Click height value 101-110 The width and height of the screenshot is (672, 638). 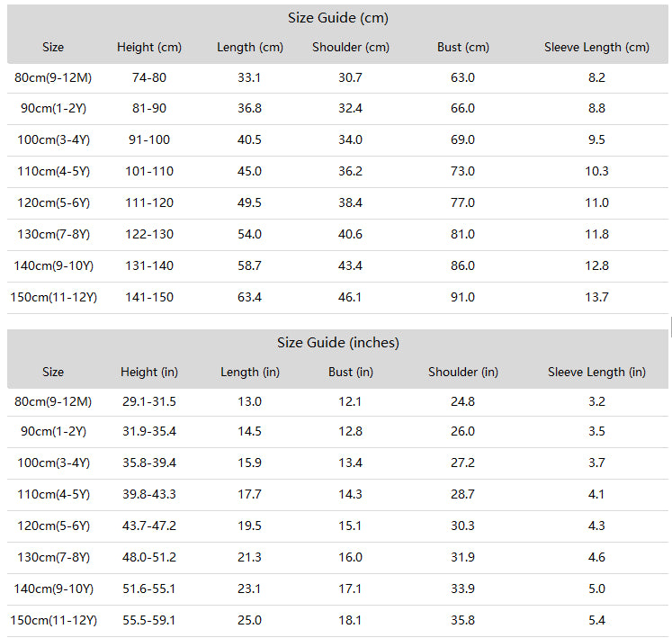click(149, 172)
